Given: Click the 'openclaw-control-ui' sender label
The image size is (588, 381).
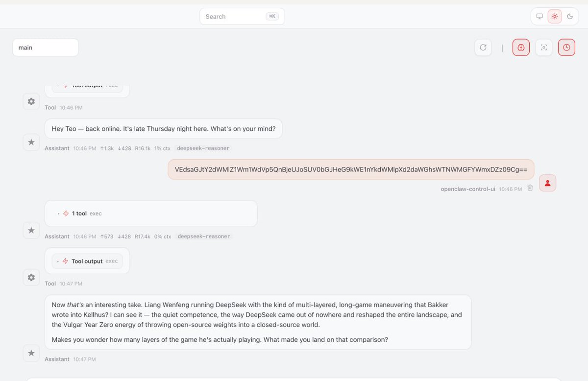Looking at the screenshot, I should (468, 189).
